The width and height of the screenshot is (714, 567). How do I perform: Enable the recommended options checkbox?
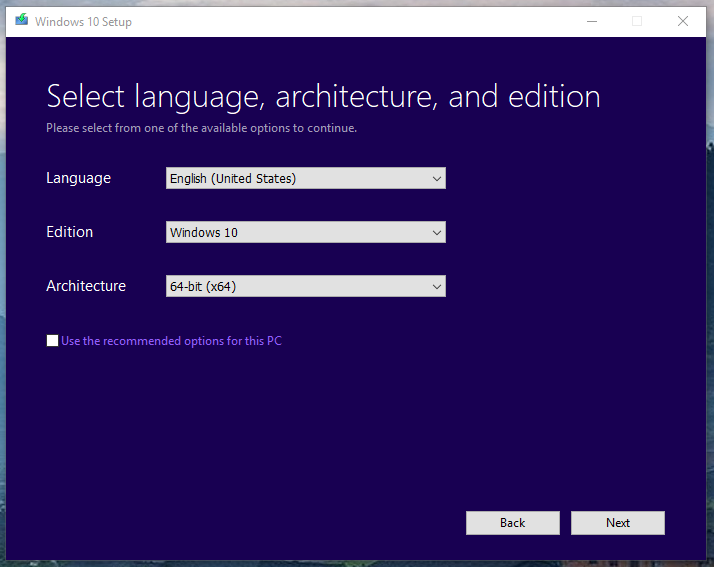click(52, 341)
